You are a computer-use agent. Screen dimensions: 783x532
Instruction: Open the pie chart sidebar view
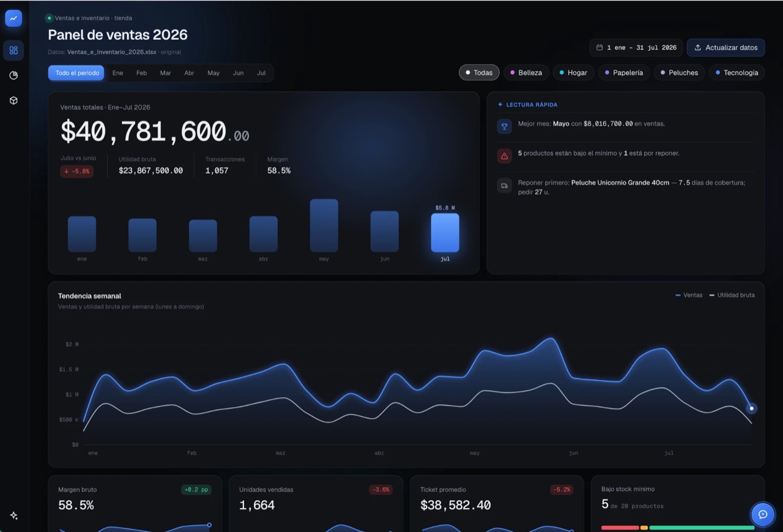pos(13,75)
